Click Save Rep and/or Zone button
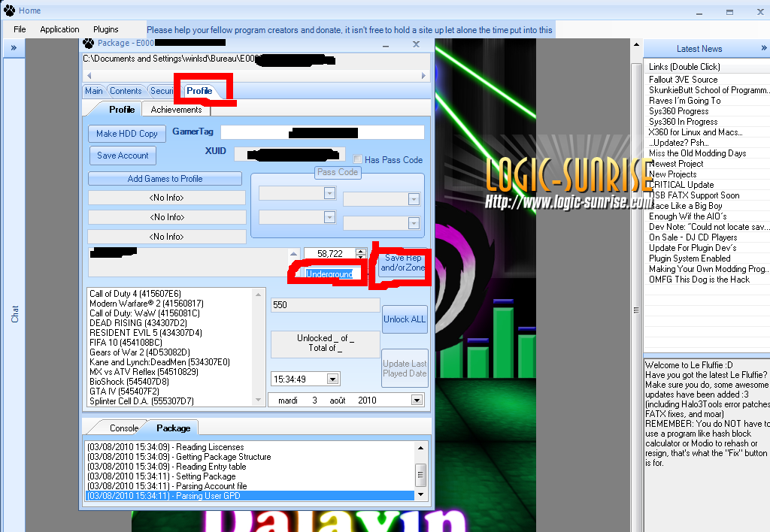Screen dimensions: 770x532 coord(403,262)
